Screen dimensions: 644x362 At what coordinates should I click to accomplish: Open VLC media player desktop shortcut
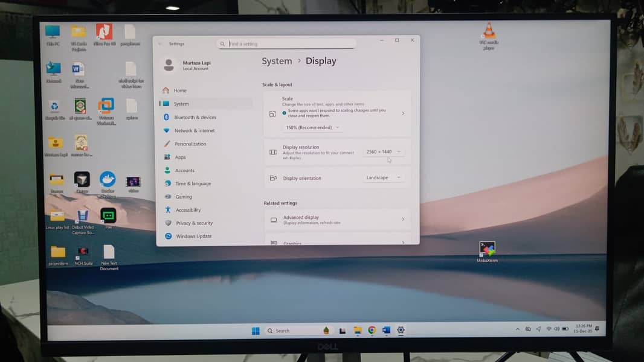(x=488, y=31)
